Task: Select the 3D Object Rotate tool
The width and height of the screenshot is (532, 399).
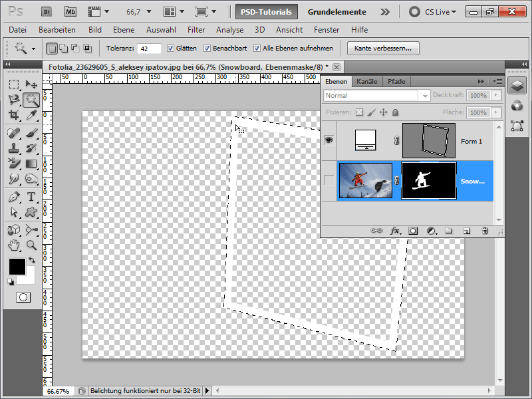Action: pos(14,230)
